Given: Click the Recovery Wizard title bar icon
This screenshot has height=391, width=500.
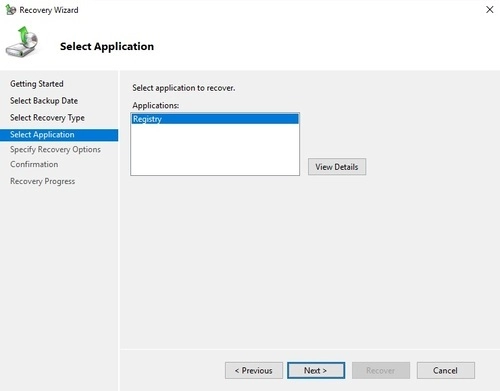Looking at the screenshot, I should (11, 10).
